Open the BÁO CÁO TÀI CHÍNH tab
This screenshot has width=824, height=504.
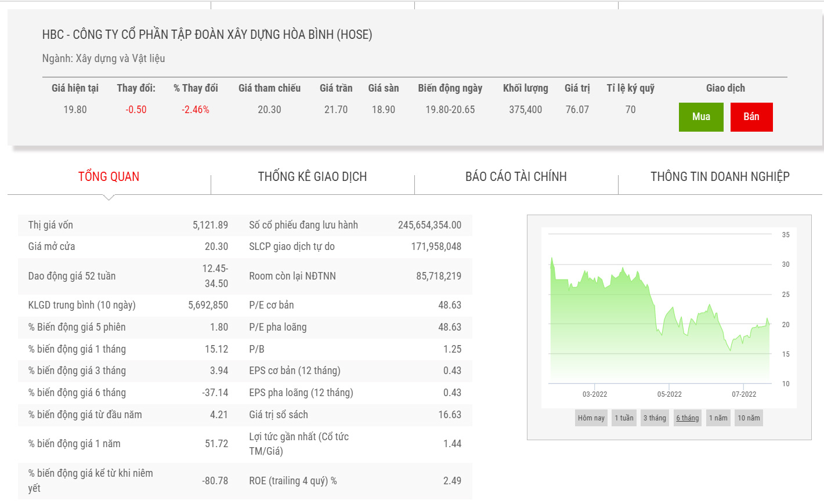(x=516, y=177)
